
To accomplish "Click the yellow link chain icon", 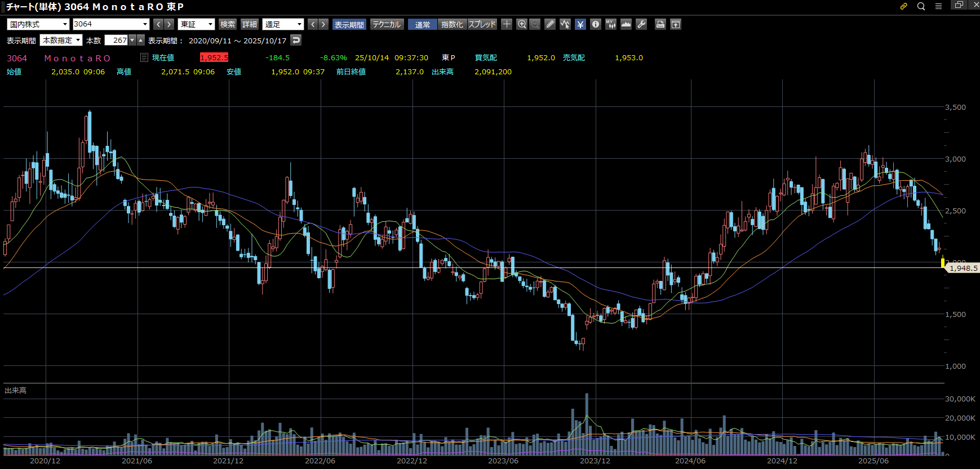I will (903, 6).
